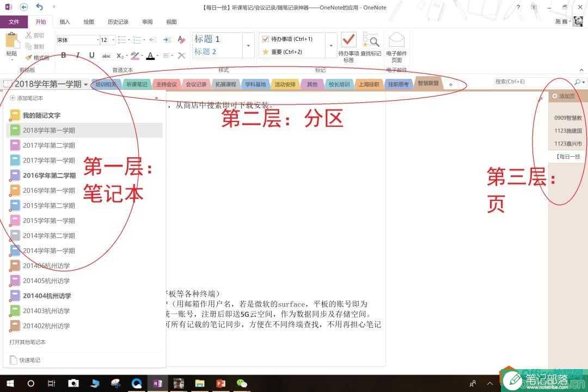Open the 文件 File menu
The image size is (588, 392).
coord(14,22)
